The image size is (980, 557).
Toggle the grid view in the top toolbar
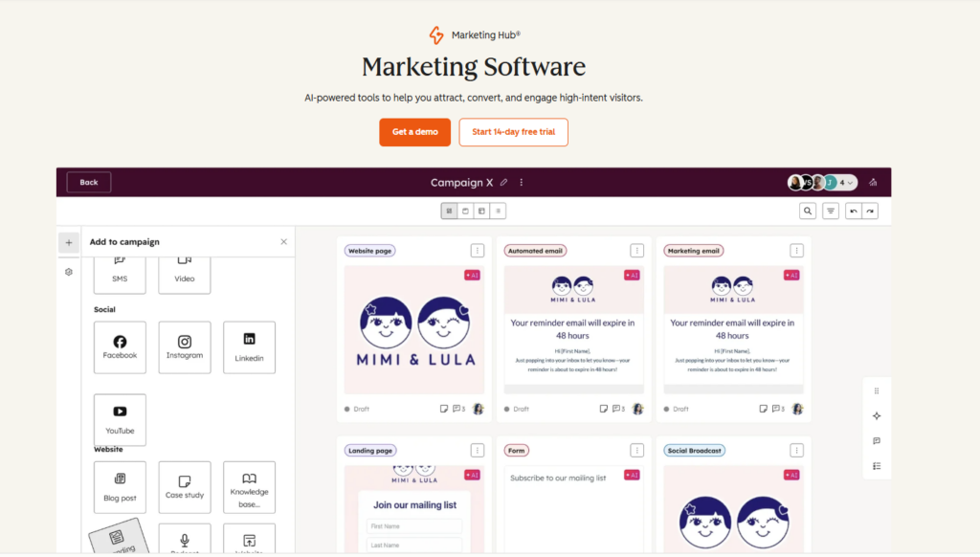(448, 211)
